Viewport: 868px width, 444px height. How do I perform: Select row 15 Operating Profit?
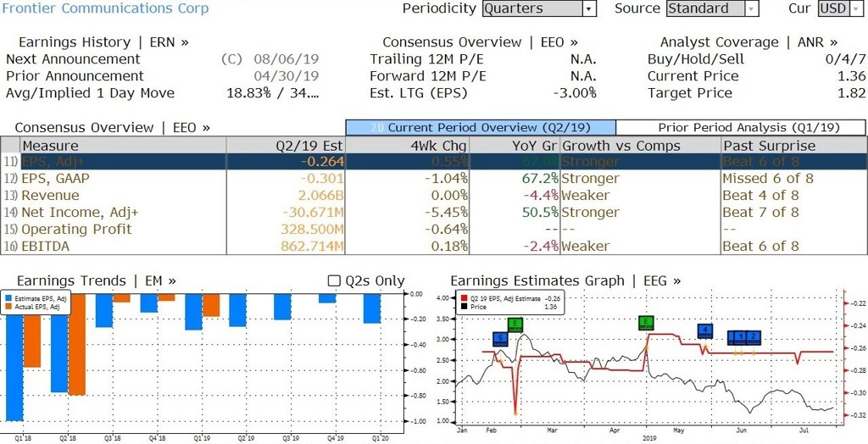(x=433, y=229)
